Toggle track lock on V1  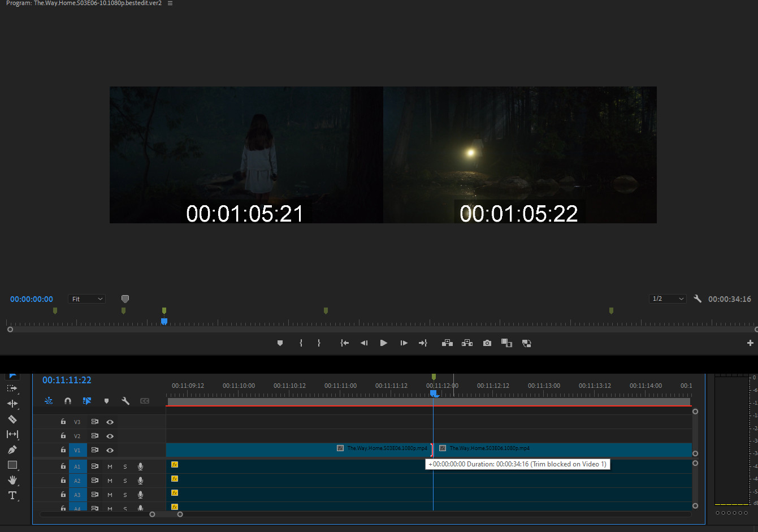point(63,450)
